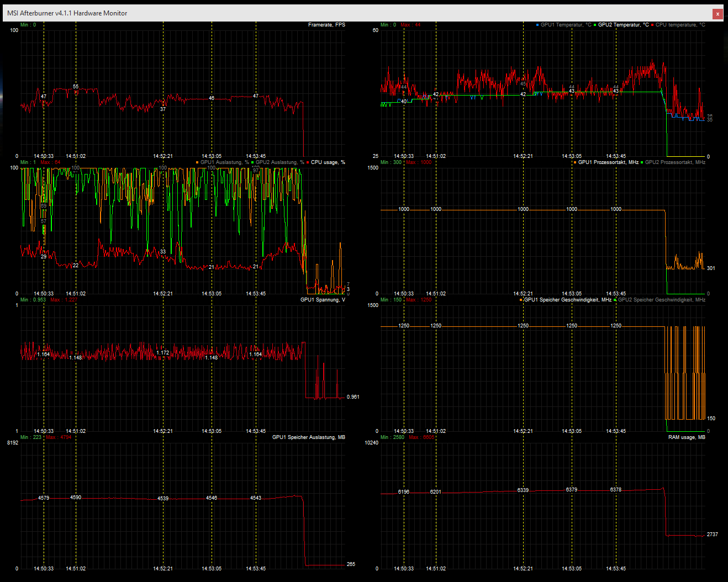Click the GPU2 Auslastung legend label
The image size is (728, 582).
(279, 162)
